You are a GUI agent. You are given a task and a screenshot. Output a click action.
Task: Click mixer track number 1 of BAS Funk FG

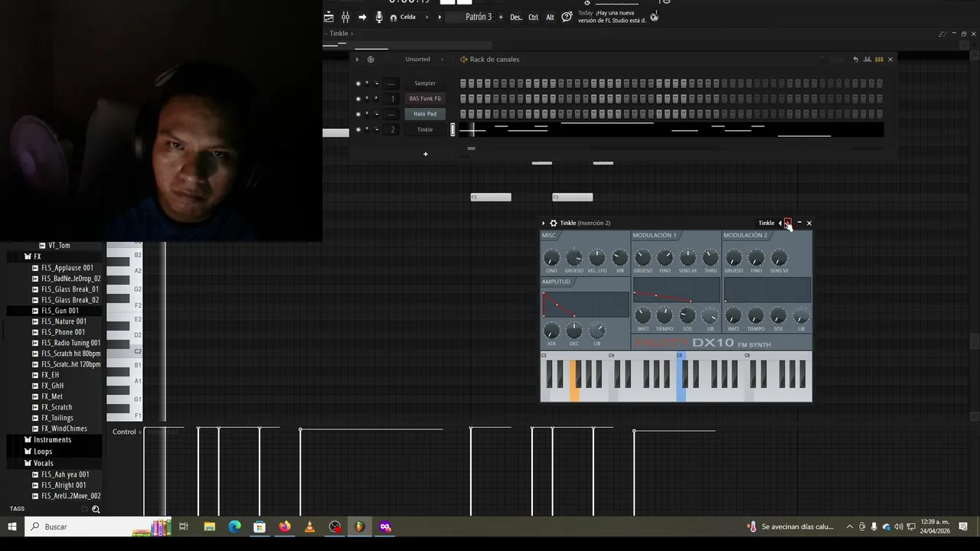coord(392,99)
